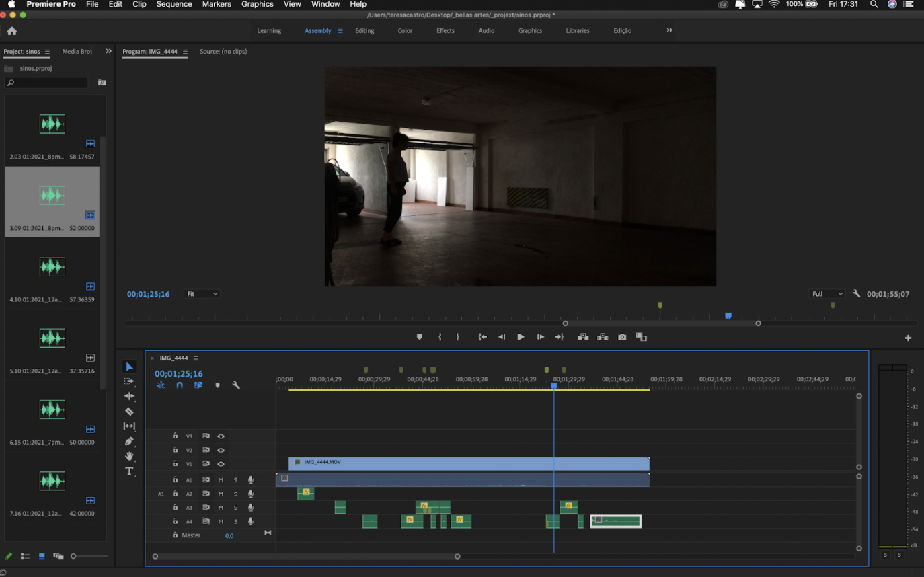Select the Hand tool
This screenshot has height=577, width=924.
click(x=129, y=457)
